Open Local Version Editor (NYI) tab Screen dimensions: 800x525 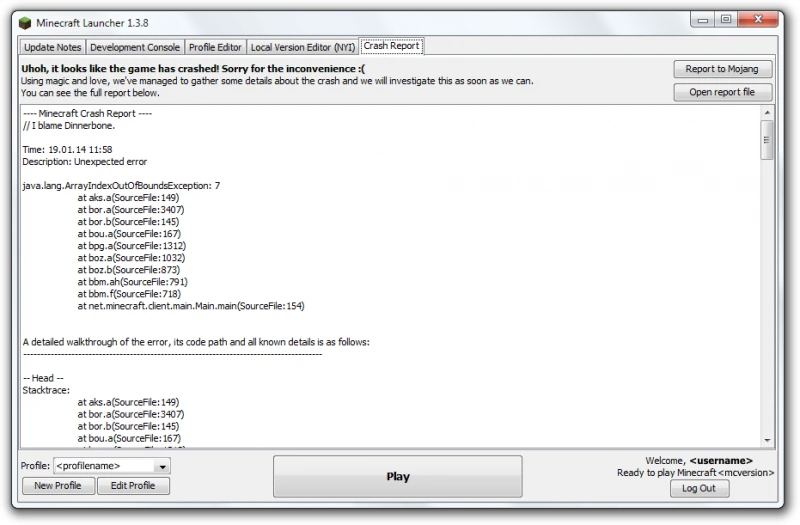(303, 47)
